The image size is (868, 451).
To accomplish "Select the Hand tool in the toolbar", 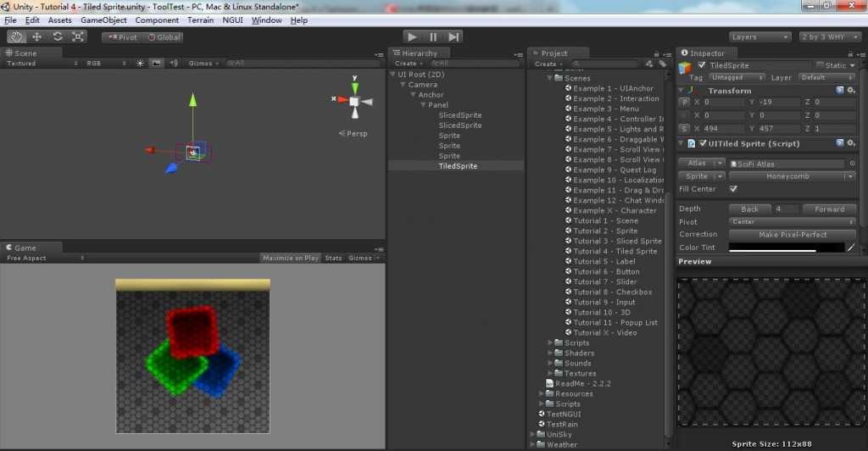I will tap(16, 37).
